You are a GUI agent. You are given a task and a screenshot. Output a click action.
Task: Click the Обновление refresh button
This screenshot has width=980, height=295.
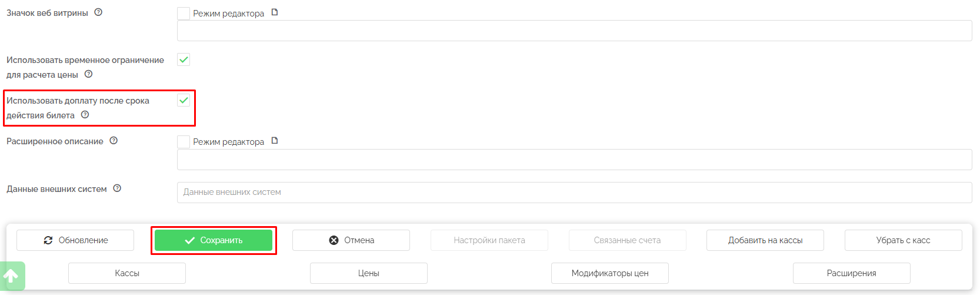click(75, 240)
